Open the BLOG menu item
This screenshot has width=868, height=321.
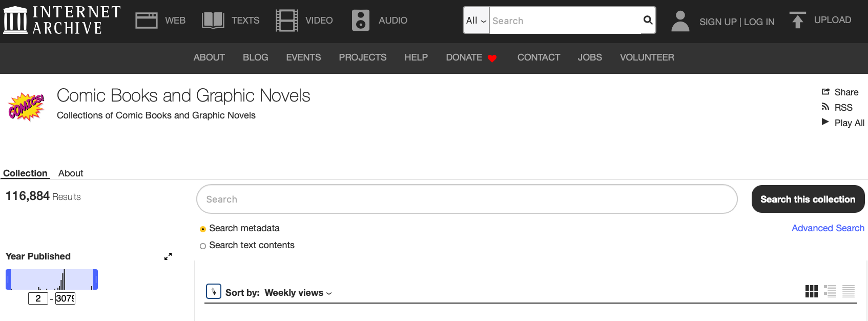256,57
